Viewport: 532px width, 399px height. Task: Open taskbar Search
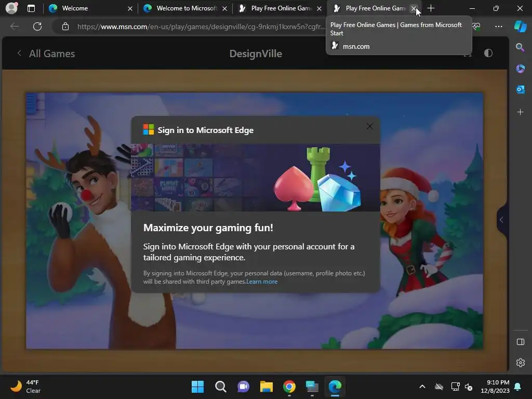click(x=220, y=387)
